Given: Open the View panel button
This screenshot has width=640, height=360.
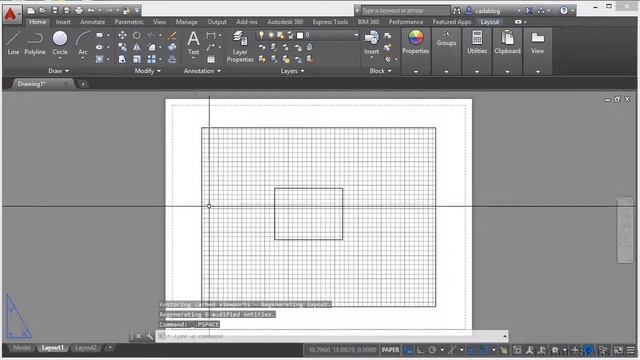Looking at the screenshot, I should tap(538, 42).
